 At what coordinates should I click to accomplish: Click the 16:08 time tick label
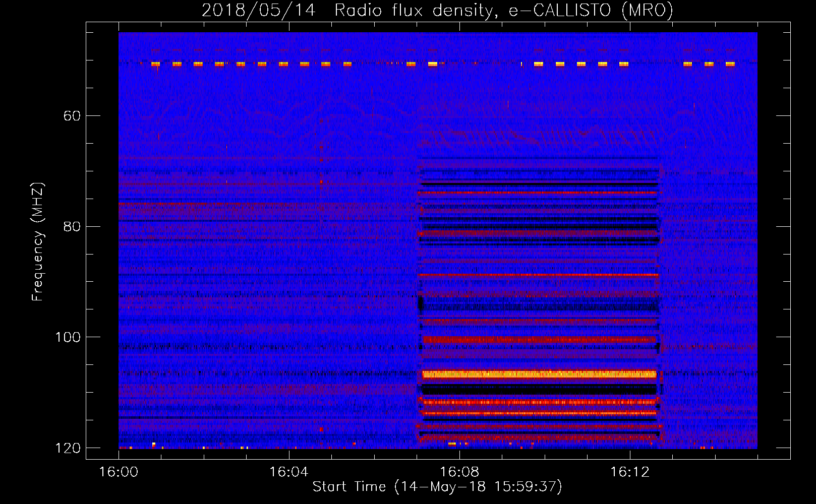tap(459, 472)
